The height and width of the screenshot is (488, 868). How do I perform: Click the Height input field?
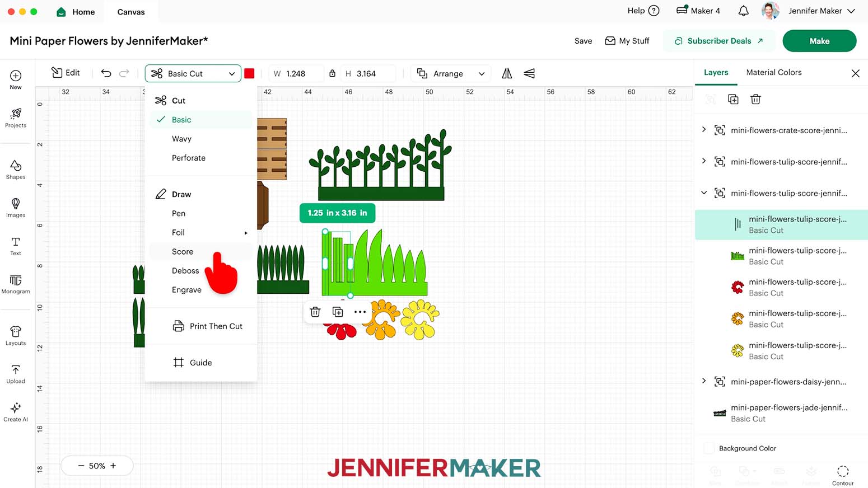pos(369,73)
